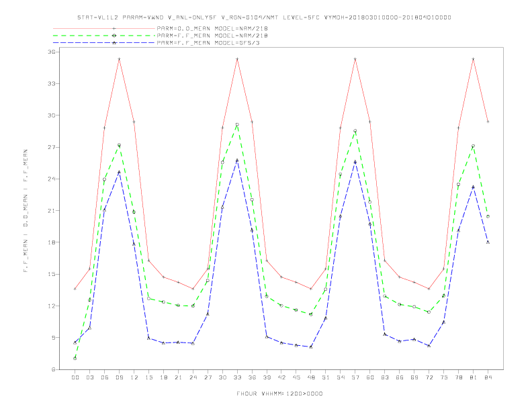Click x-axis tick label 18
The height and width of the screenshot is (411, 532).
coord(163,377)
